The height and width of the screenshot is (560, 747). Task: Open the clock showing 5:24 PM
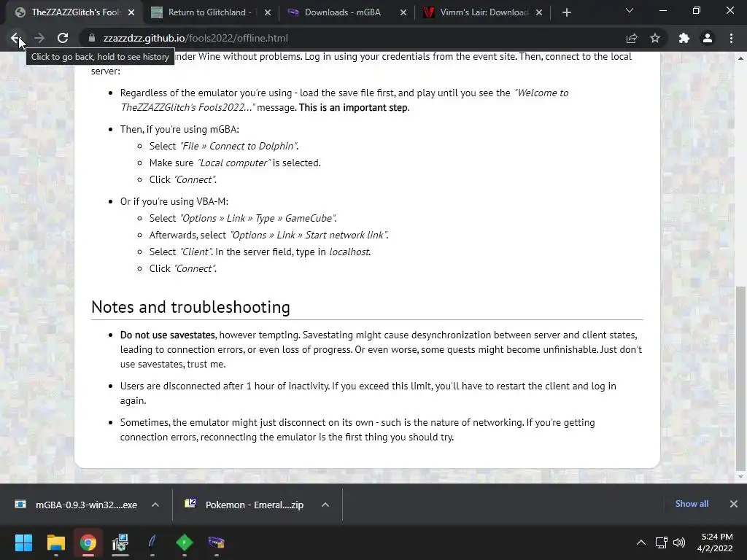pyautogui.click(x=715, y=542)
